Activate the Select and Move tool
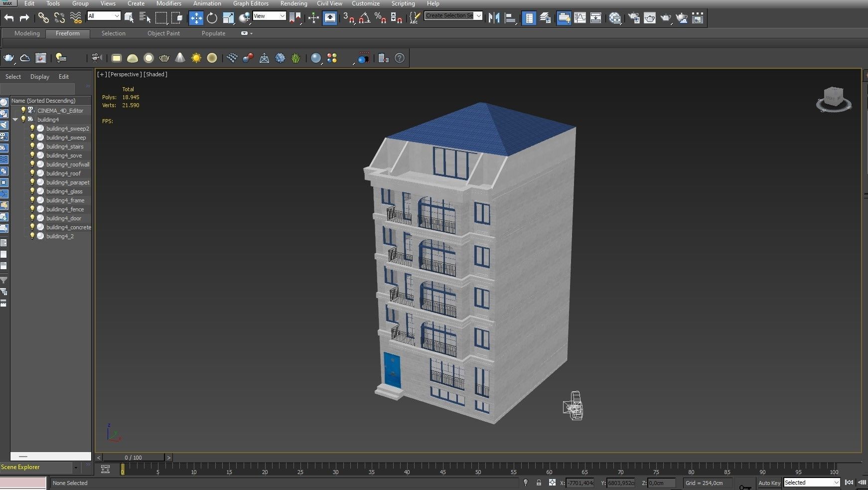868x490 pixels. coord(196,18)
